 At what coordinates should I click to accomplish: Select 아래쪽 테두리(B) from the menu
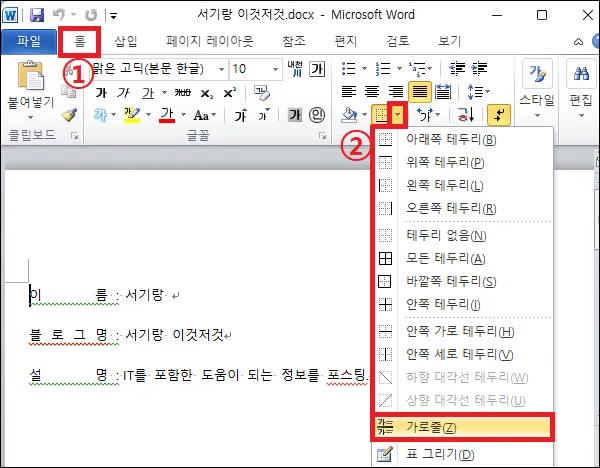463,139
